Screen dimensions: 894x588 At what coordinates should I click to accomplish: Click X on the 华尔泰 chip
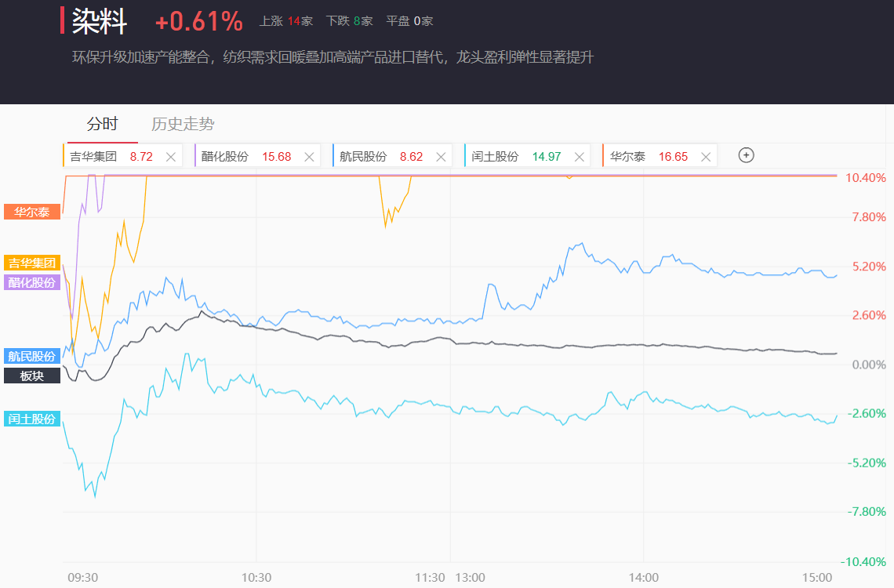(x=706, y=157)
